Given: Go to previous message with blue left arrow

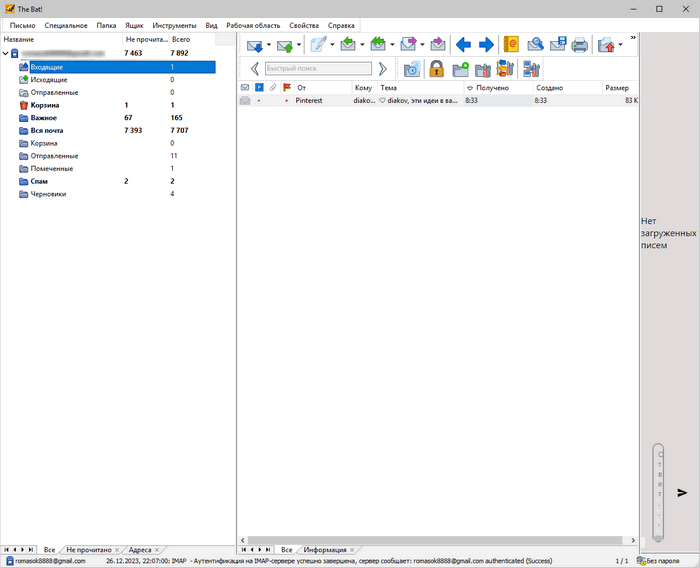Looking at the screenshot, I should (463, 45).
